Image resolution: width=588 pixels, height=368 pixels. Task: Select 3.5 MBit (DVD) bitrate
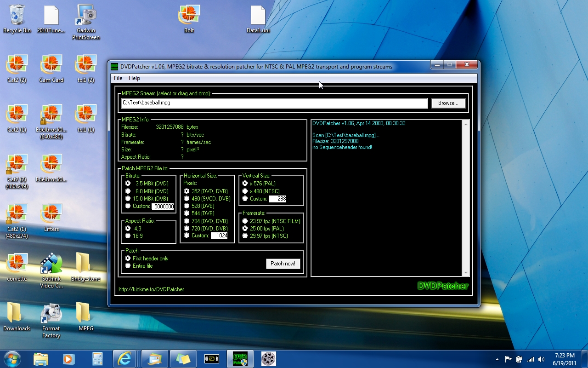point(128,184)
